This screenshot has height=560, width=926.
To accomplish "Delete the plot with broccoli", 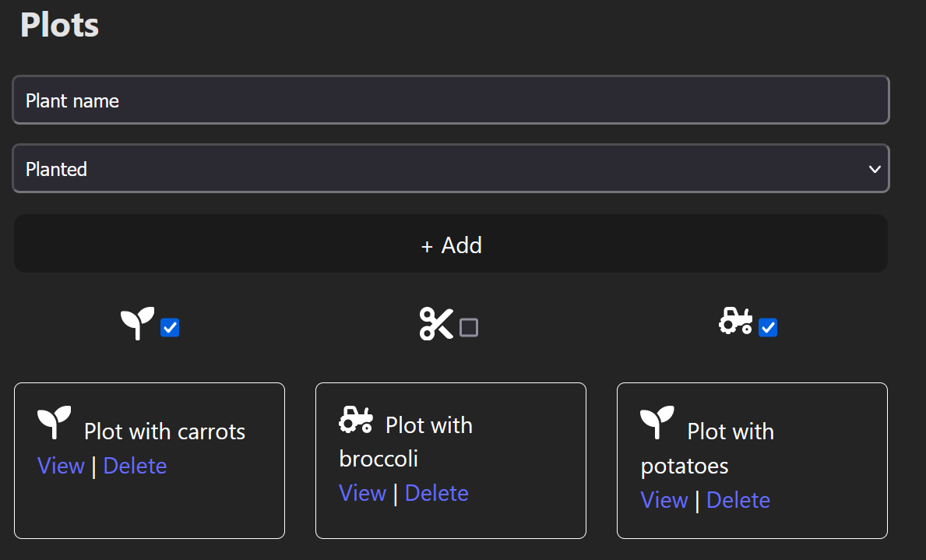I will pyautogui.click(x=437, y=492).
